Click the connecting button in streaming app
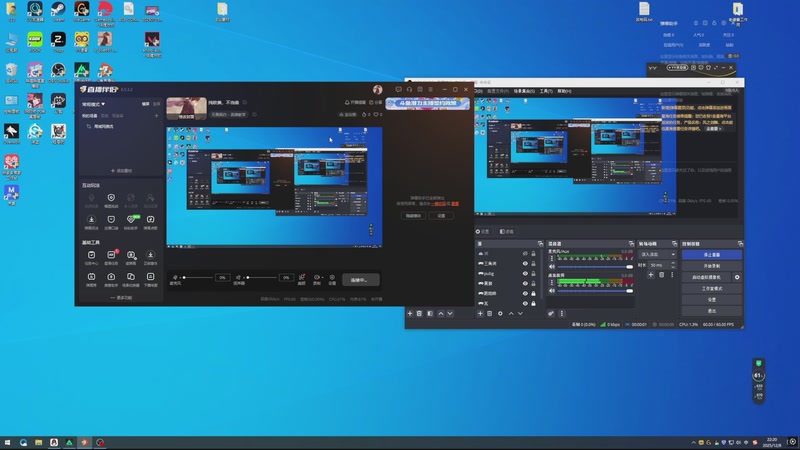 click(x=360, y=280)
